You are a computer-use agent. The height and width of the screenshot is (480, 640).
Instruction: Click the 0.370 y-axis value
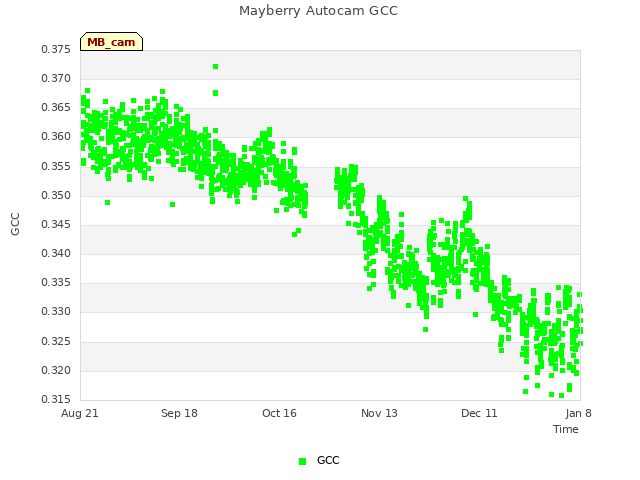click(x=56, y=78)
